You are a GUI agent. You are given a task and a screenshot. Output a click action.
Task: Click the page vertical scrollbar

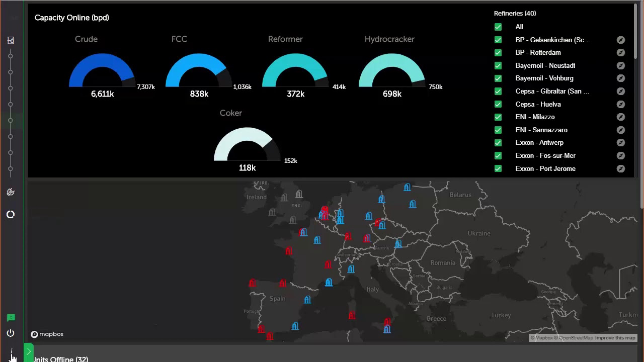tap(641, 106)
